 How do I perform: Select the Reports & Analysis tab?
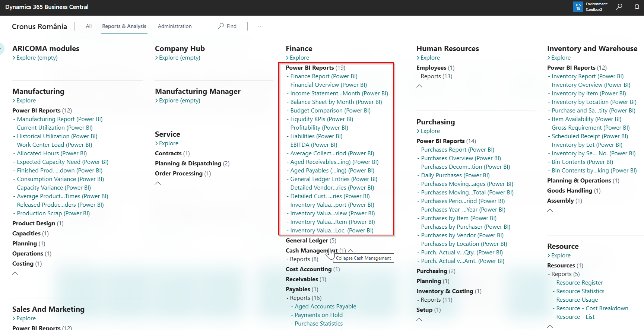124,26
